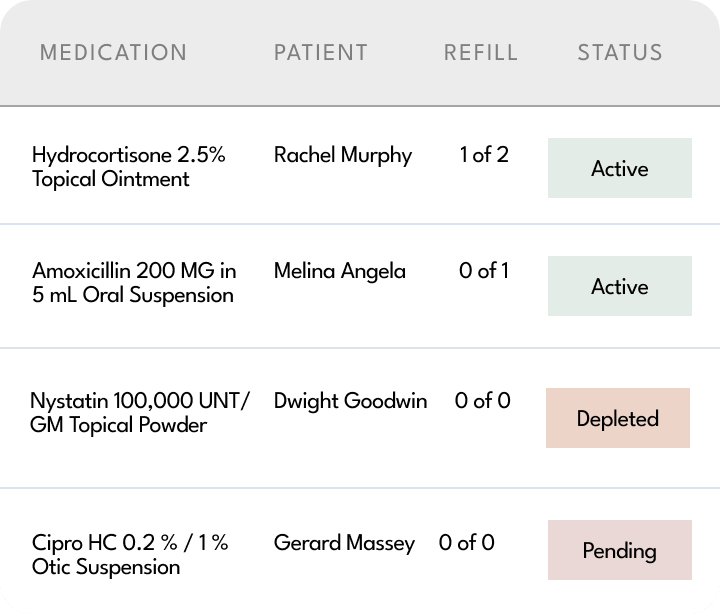Screen dimensions: 720x614
Task: Click the Medication column header
Action: pos(113,52)
